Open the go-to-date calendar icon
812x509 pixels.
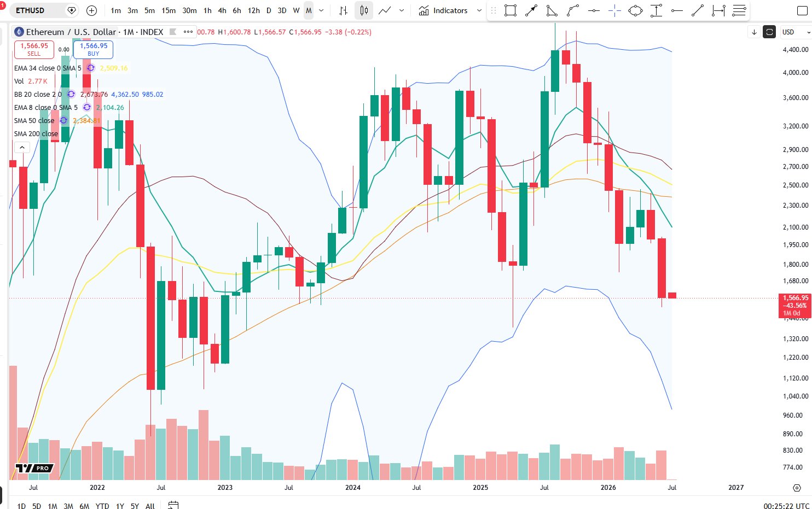173,505
